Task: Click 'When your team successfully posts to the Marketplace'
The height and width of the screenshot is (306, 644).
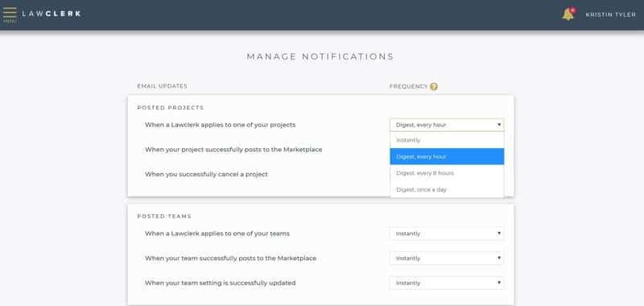Action: [231, 258]
